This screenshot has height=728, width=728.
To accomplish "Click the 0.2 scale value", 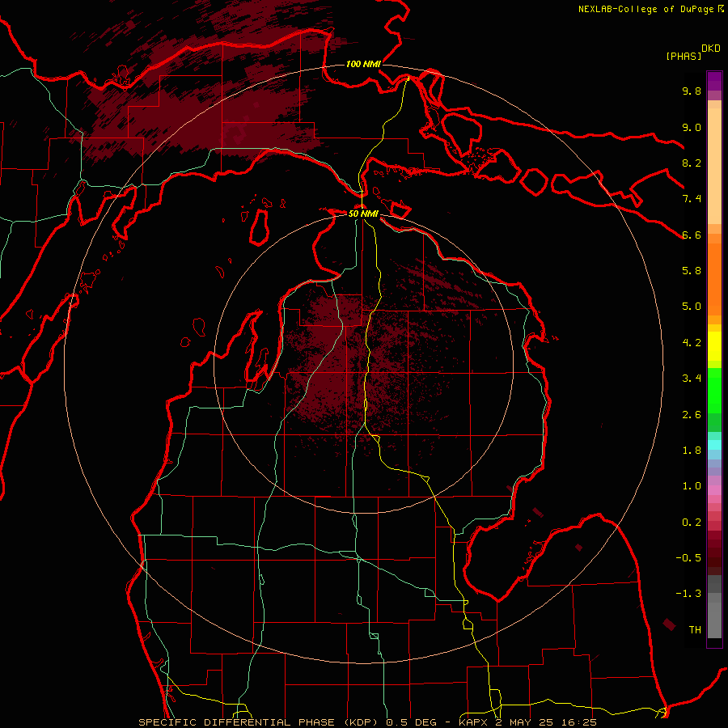I will click(692, 523).
